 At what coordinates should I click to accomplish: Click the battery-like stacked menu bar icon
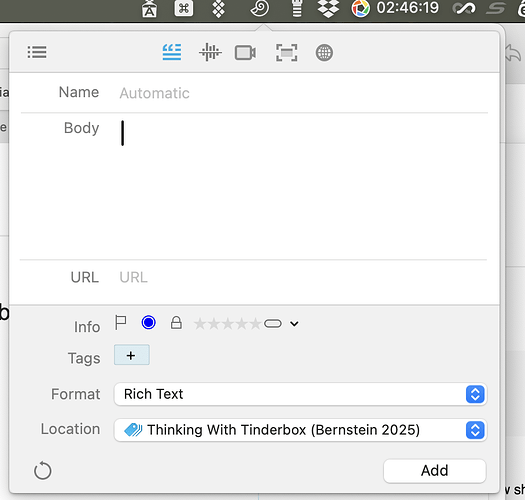point(297,8)
